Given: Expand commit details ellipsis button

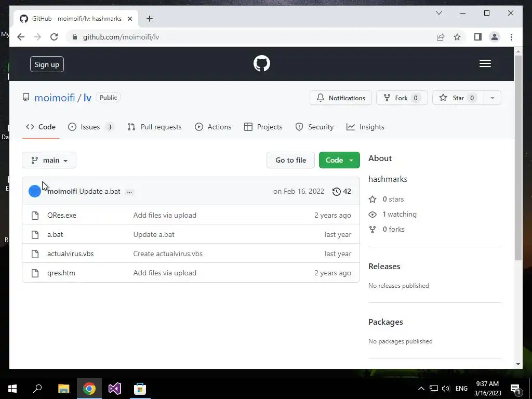Looking at the screenshot, I should [x=129, y=192].
